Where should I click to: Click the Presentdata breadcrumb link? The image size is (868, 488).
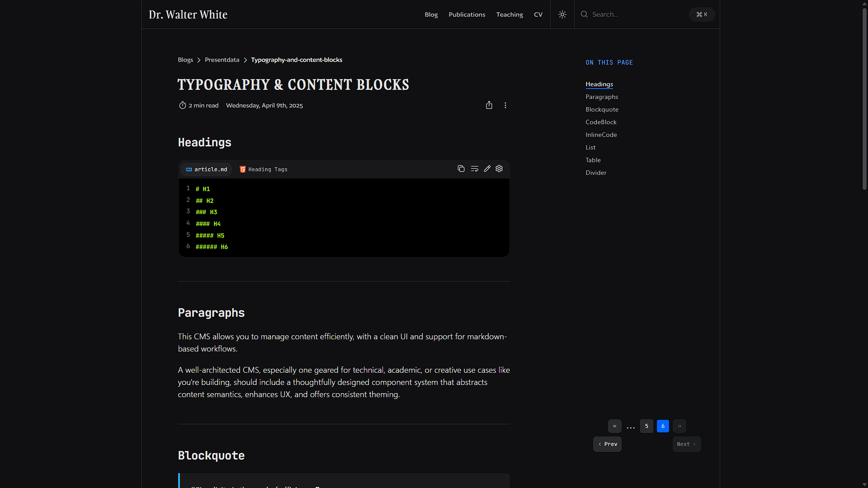pos(222,60)
